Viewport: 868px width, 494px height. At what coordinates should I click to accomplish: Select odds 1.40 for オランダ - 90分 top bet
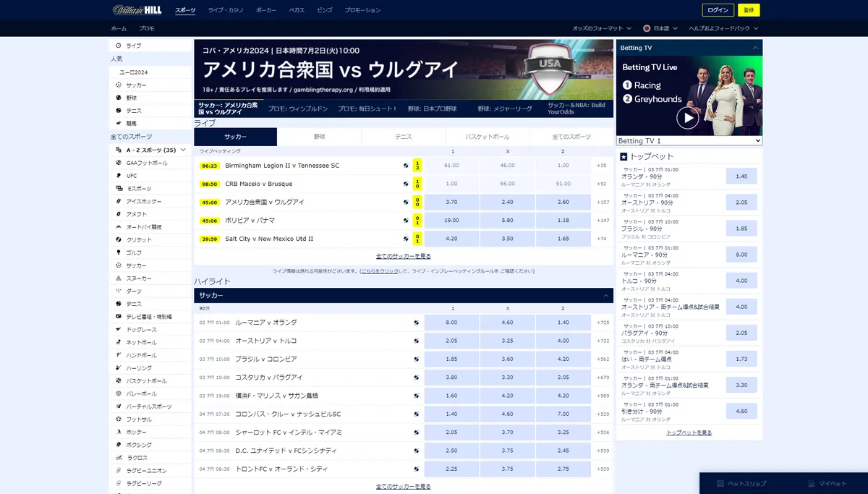click(x=741, y=176)
